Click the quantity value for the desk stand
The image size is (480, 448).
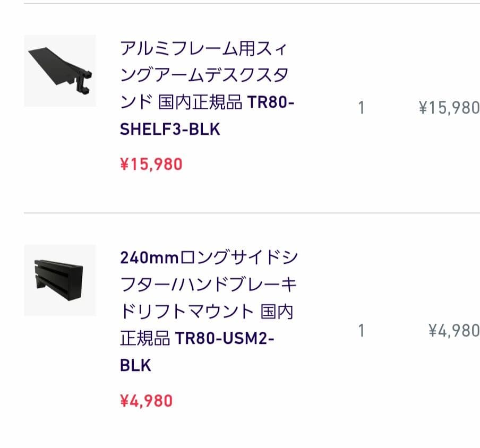(x=361, y=106)
